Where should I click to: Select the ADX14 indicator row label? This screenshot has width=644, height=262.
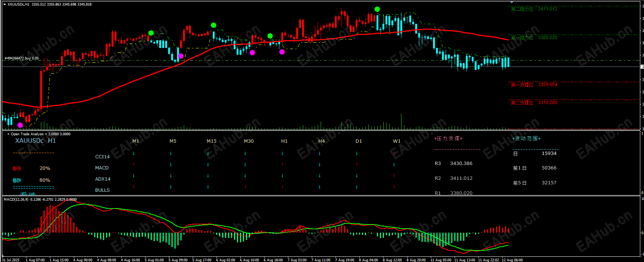pyautogui.click(x=103, y=179)
